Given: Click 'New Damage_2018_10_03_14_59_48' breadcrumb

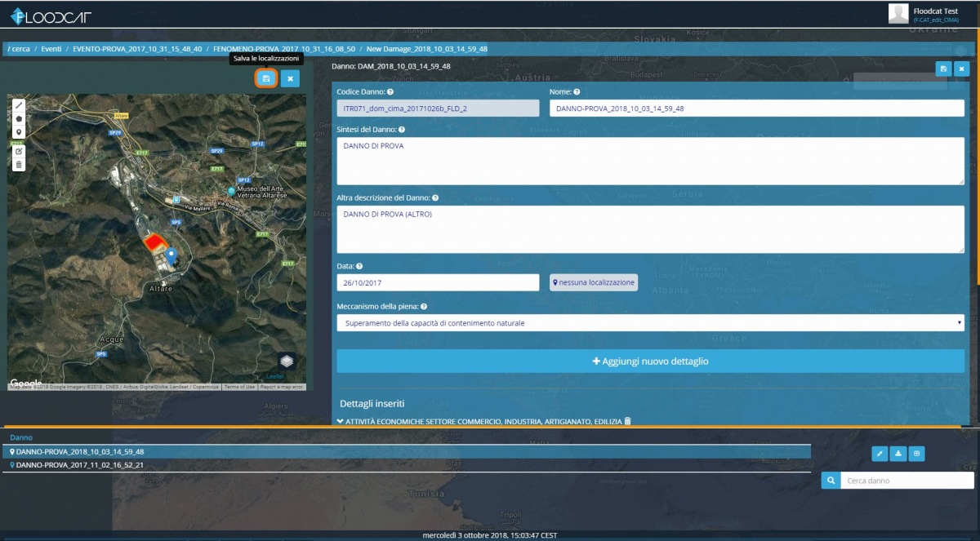Looking at the screenshot, I should point(427,49).
